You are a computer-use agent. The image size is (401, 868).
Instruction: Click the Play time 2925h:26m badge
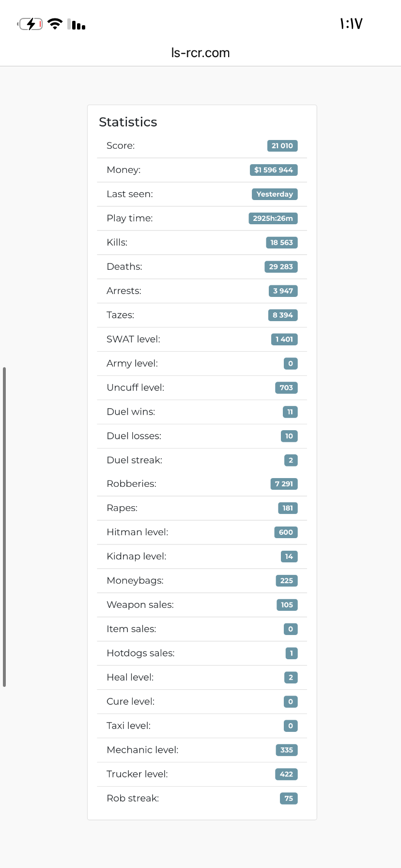[x=273, y=218]
